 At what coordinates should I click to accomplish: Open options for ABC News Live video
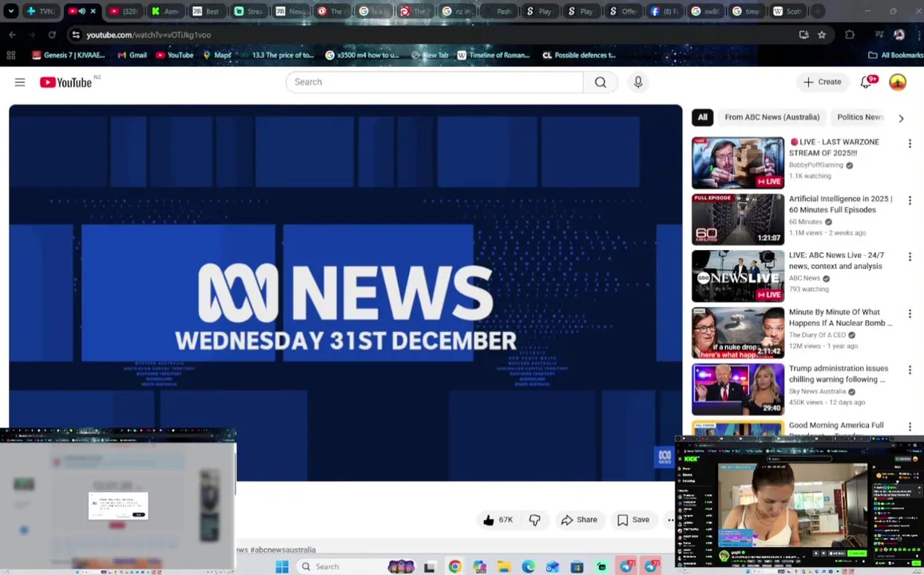pos(910,257)
